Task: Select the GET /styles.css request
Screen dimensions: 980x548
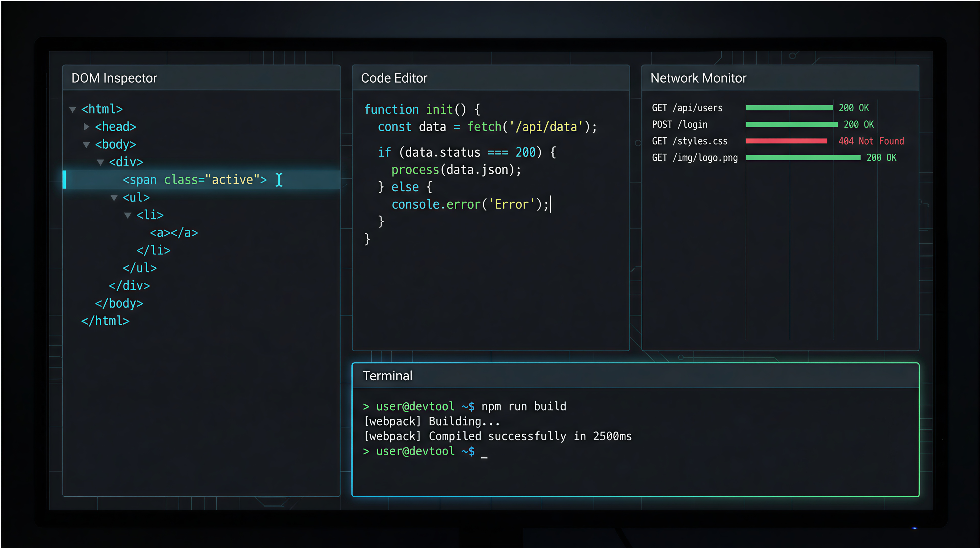Action: point(690,141)
